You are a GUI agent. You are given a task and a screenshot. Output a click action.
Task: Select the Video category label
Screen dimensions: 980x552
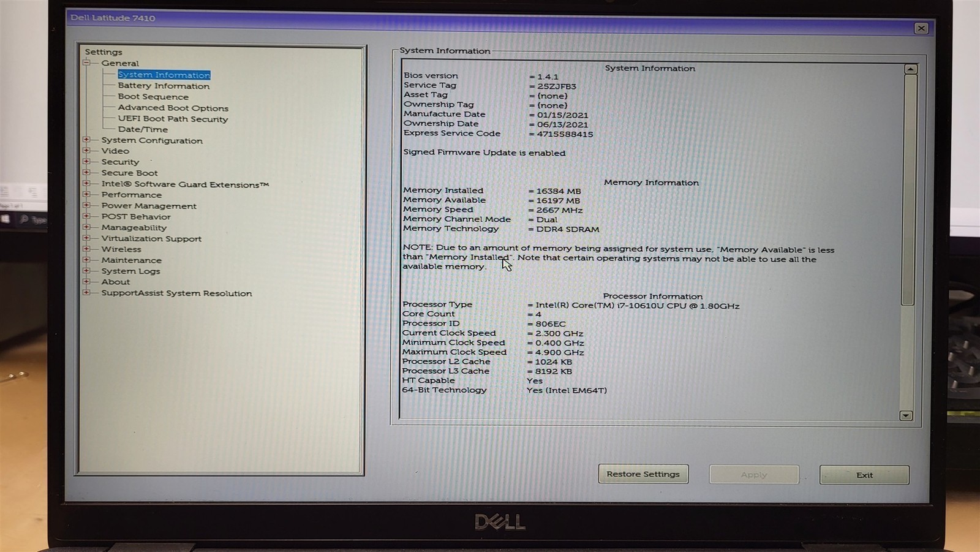point(115,151)
